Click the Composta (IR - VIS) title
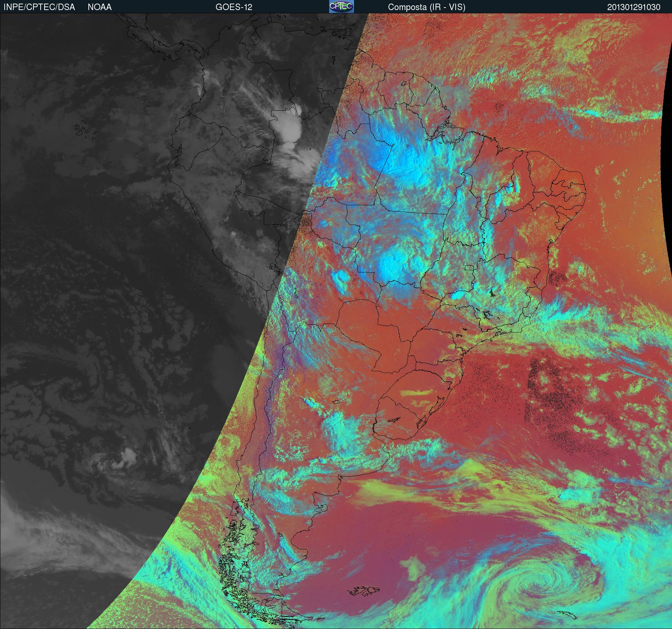The image size is (672, 629). 427,7
